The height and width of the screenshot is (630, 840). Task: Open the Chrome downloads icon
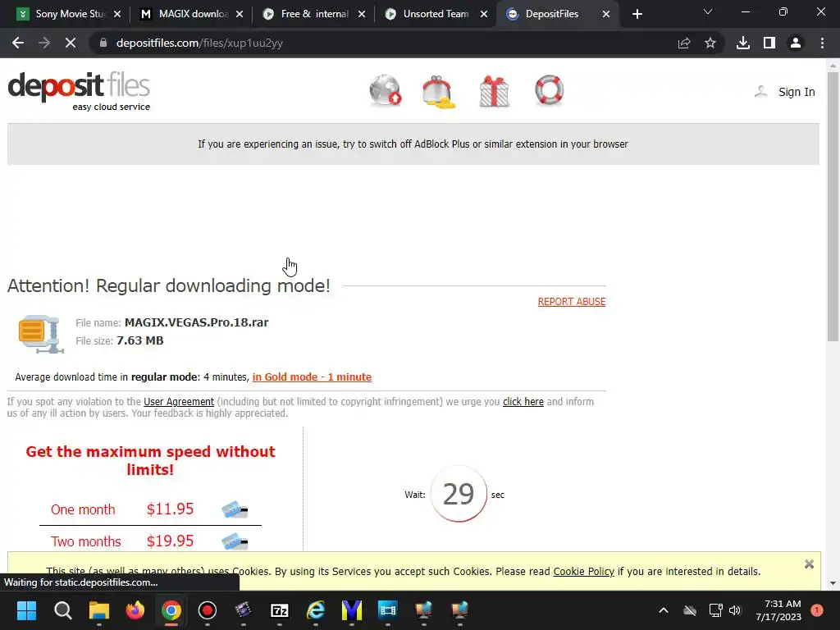[743, 43]
